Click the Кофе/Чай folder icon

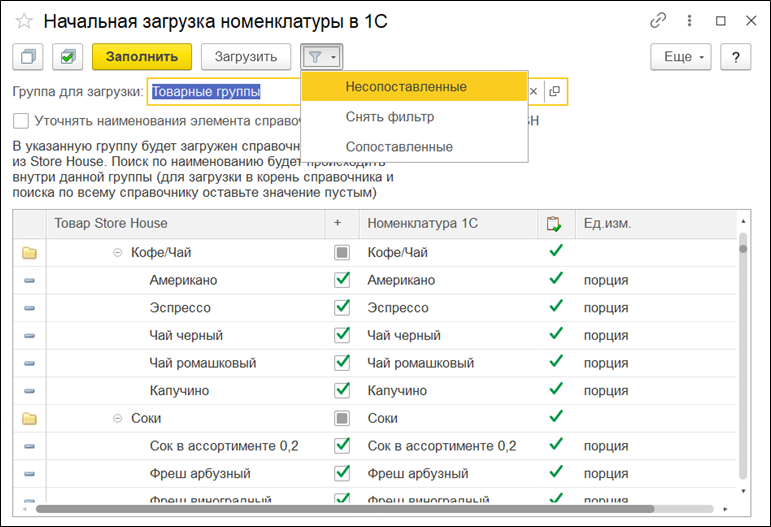29,253
